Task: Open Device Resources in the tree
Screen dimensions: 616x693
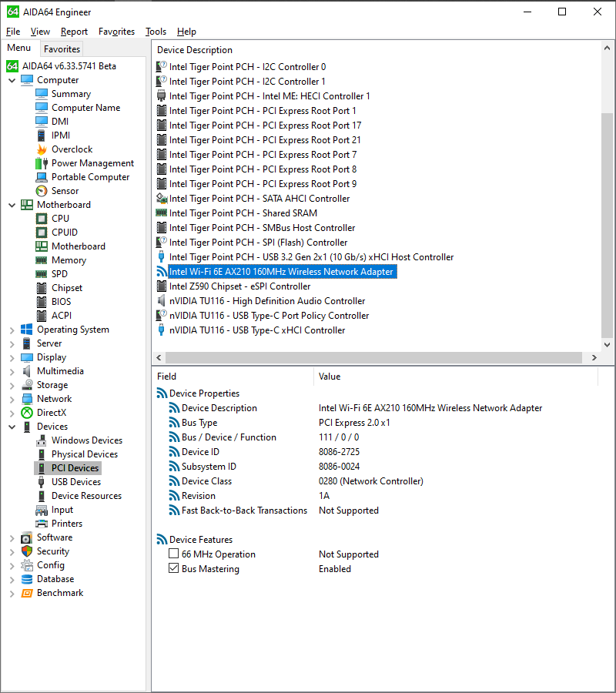Action: (x=86, y=496)
